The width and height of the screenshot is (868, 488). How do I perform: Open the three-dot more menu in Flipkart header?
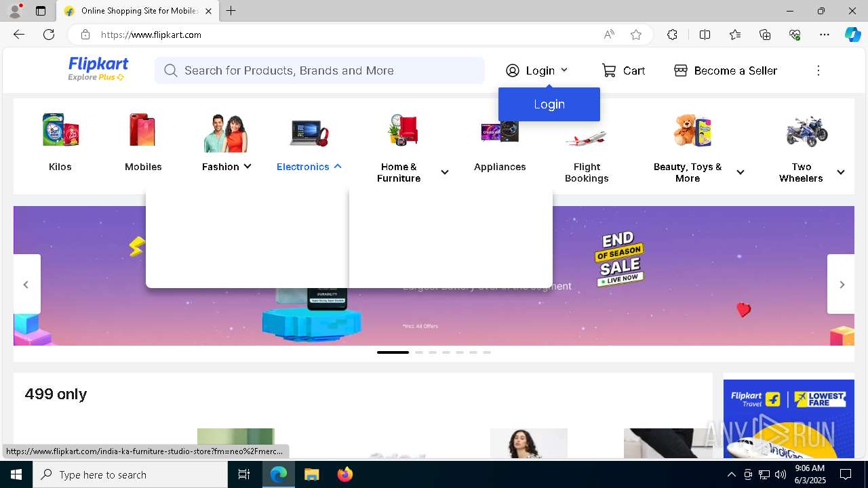pos(818,70)
